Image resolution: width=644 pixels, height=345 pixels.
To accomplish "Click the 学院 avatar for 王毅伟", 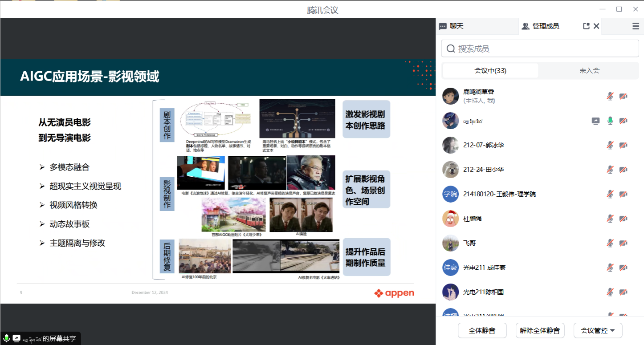I will pos(450,194).
